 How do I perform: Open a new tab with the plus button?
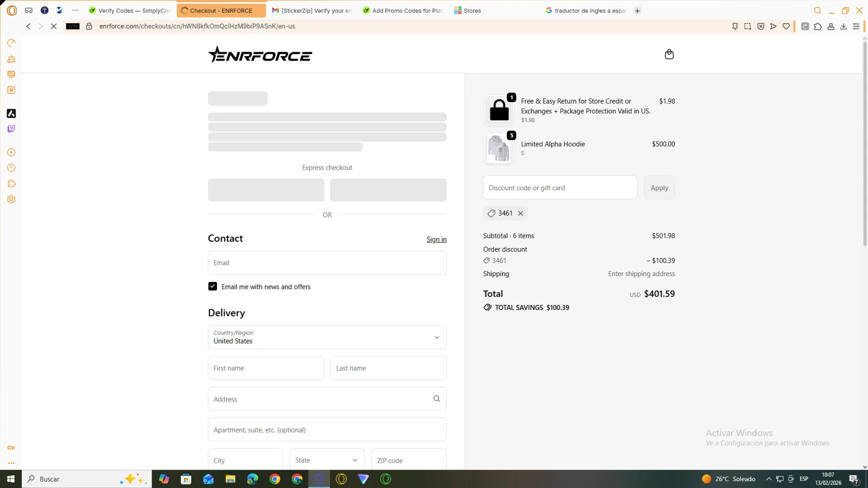click(637, 10)
